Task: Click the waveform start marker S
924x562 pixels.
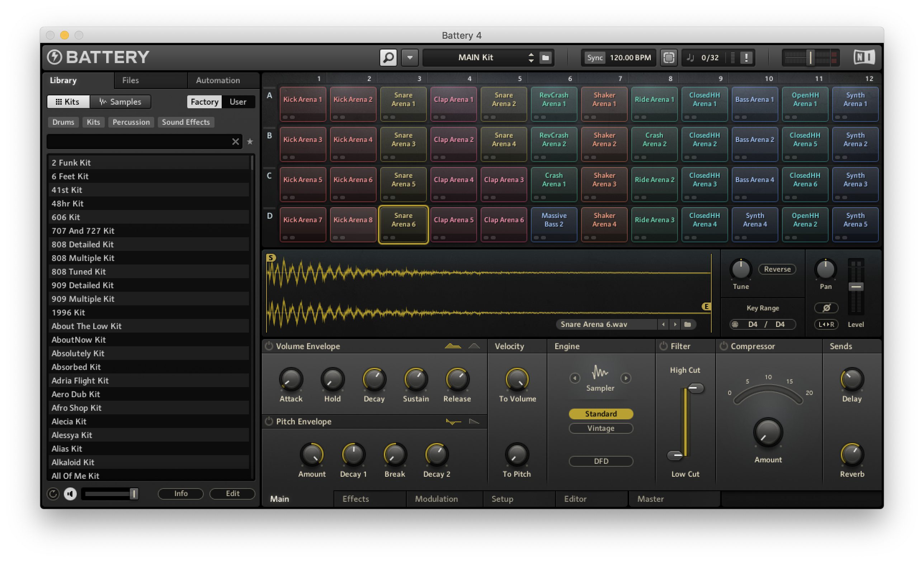Action: click(271, 257)
